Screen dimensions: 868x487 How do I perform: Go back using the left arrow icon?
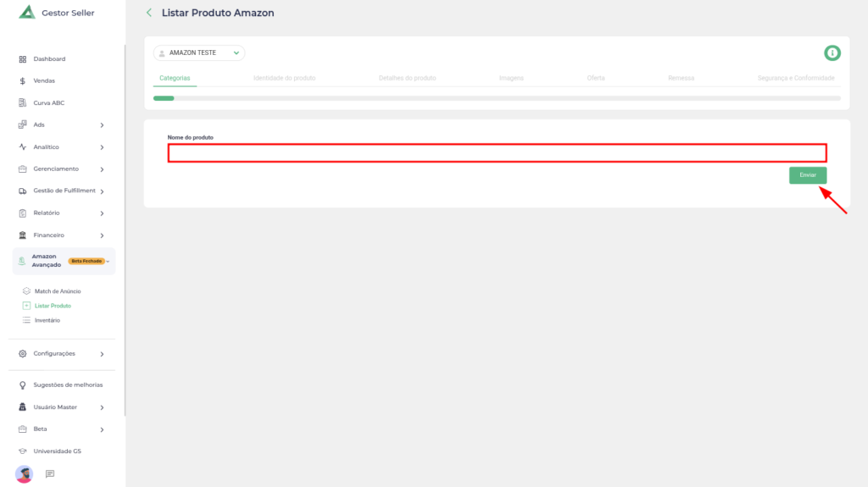[x=149, y=13]
